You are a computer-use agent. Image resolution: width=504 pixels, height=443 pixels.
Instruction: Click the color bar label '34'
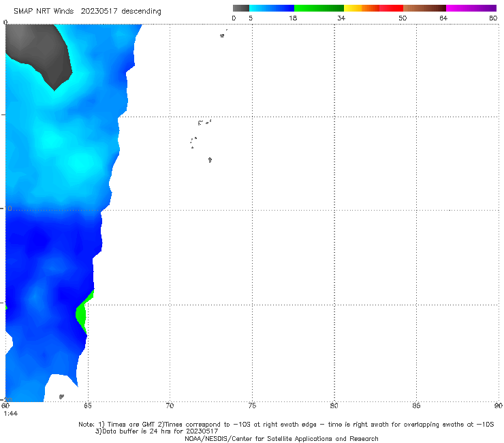[x=341, y=18]
